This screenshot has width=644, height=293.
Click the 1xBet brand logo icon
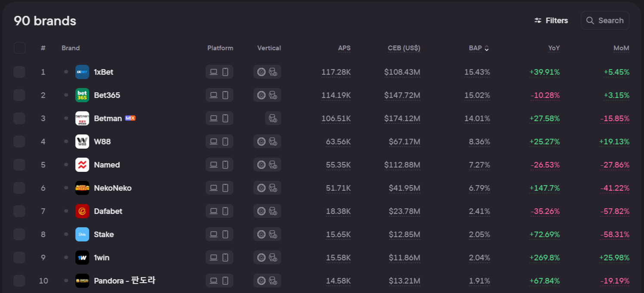pyautogui.click(x=82, y=72)
